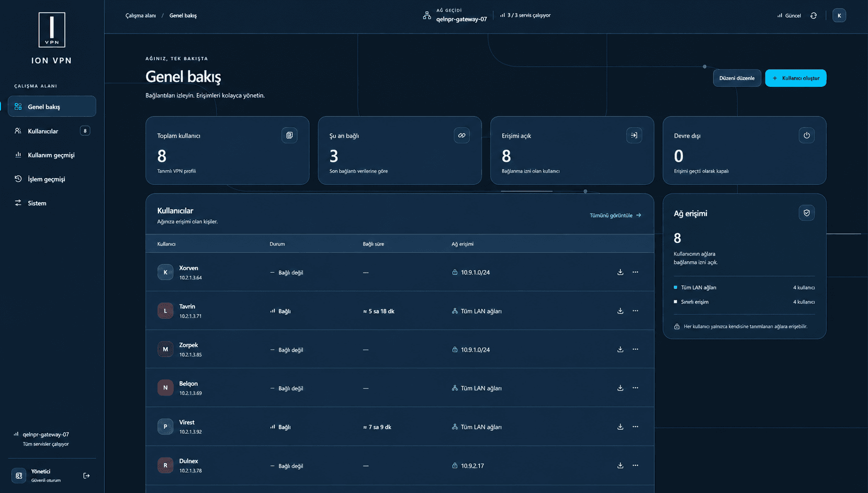This screenshot has height=493, width=868.
Task: Download Tavrin's VPN profile
Action: tap(620, 311)
